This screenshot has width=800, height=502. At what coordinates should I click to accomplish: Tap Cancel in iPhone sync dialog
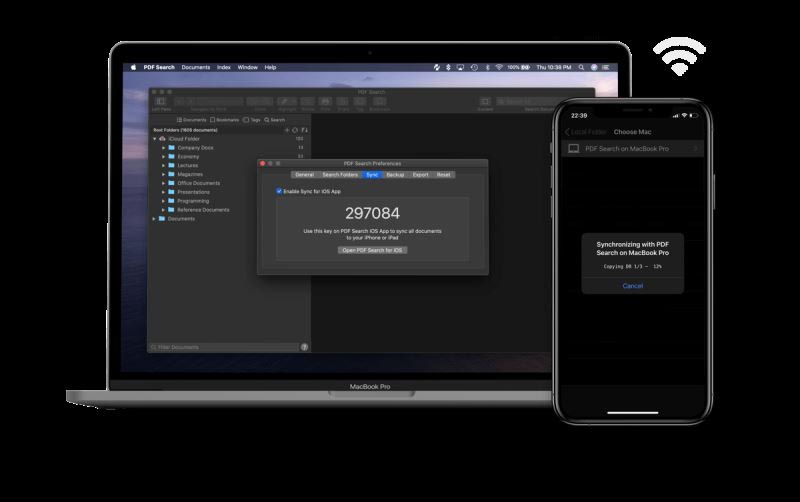[633, 286]
